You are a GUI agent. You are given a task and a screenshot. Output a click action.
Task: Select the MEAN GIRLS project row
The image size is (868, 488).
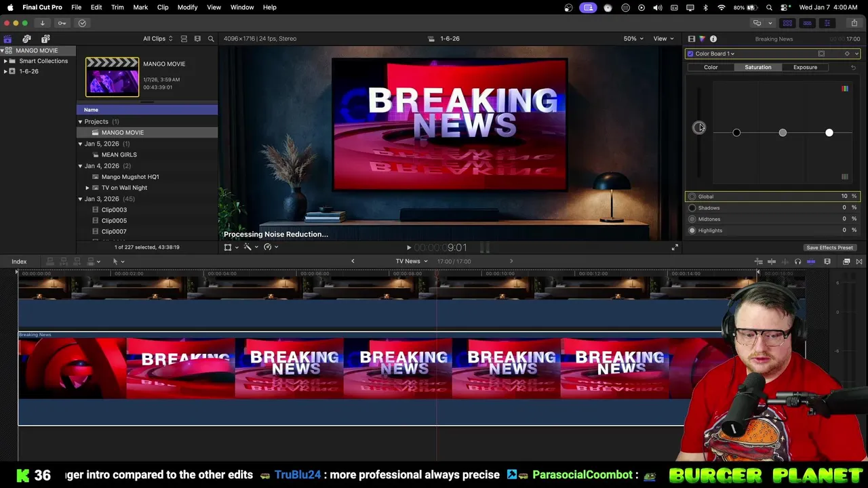point(147,155)
